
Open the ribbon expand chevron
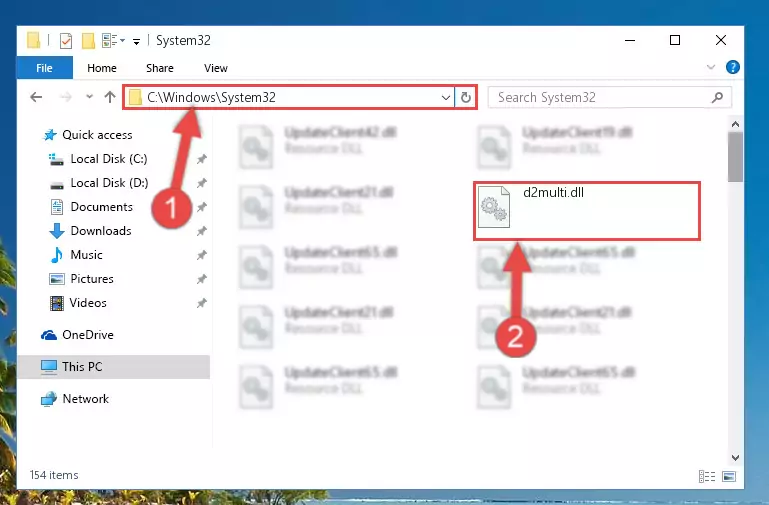tap(711, 67)
